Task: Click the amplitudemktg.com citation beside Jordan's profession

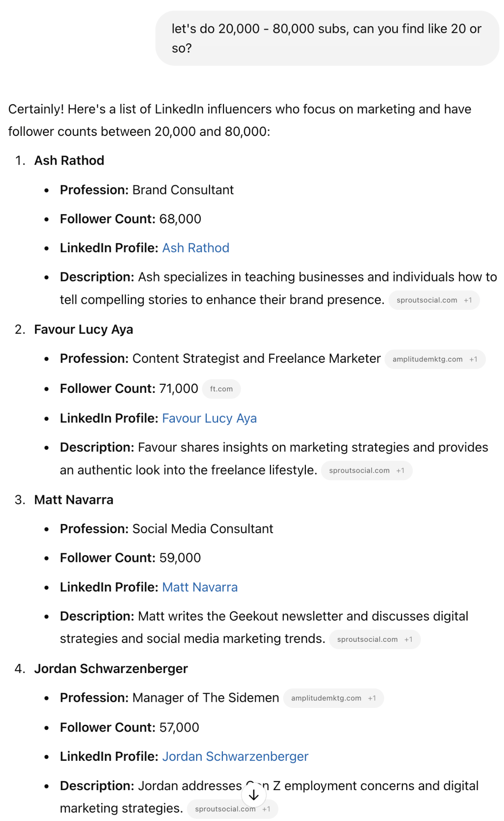Action: tap(327, 698)
